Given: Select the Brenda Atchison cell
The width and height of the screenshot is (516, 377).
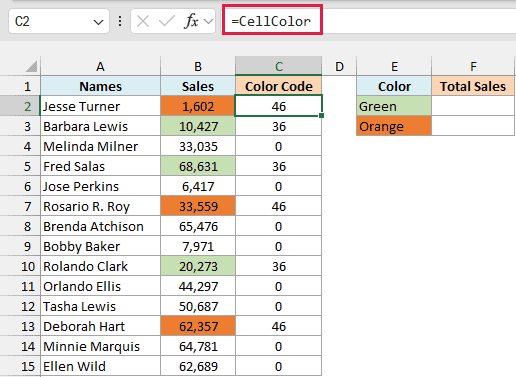Looking at the screenshot, I should (x=100, y=226).
